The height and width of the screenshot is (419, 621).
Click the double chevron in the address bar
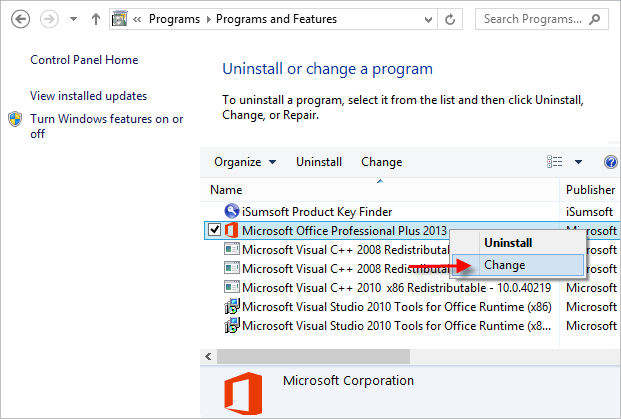(x=137, y=19)
